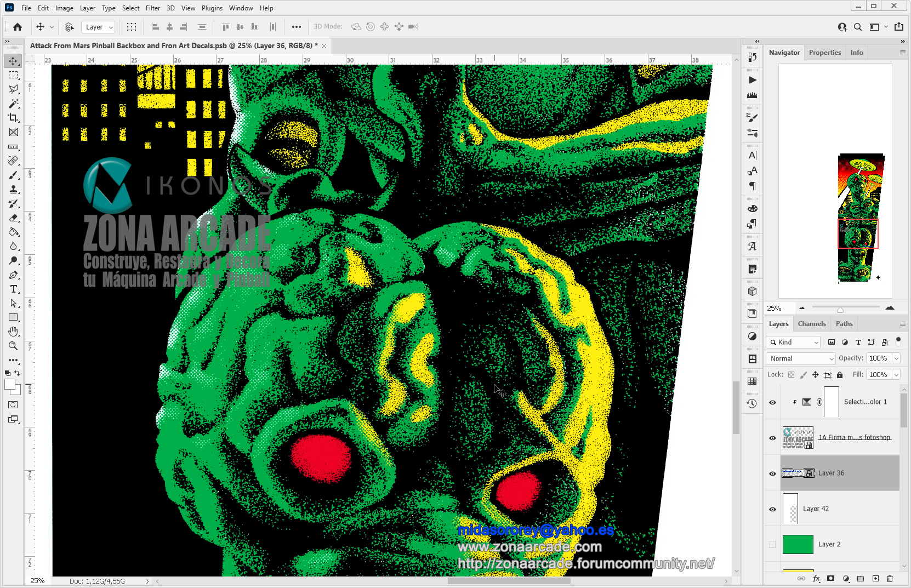The image size is (911, 588).
Task: Select the Zoom tool
Action: (x=13, y=346)
